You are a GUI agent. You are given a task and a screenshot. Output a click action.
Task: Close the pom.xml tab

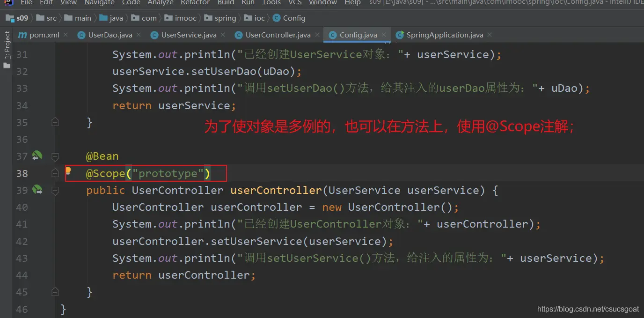66,35
